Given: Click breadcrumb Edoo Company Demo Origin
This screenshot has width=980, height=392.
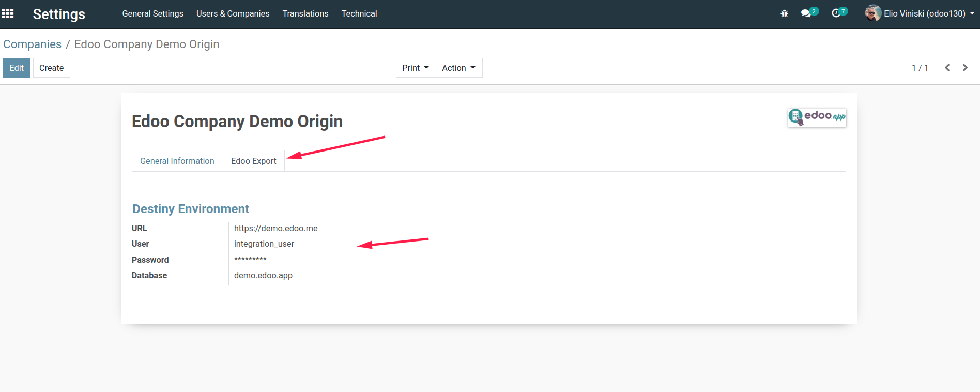Looking at the screenshot, I should click(x=147, y=44).
